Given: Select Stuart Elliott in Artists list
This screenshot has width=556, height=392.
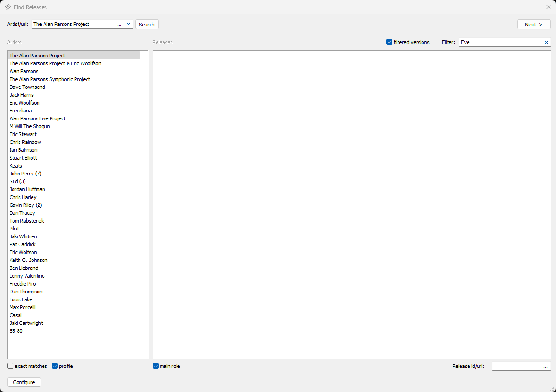Looking at the screenshot, I should click(74, 158).
